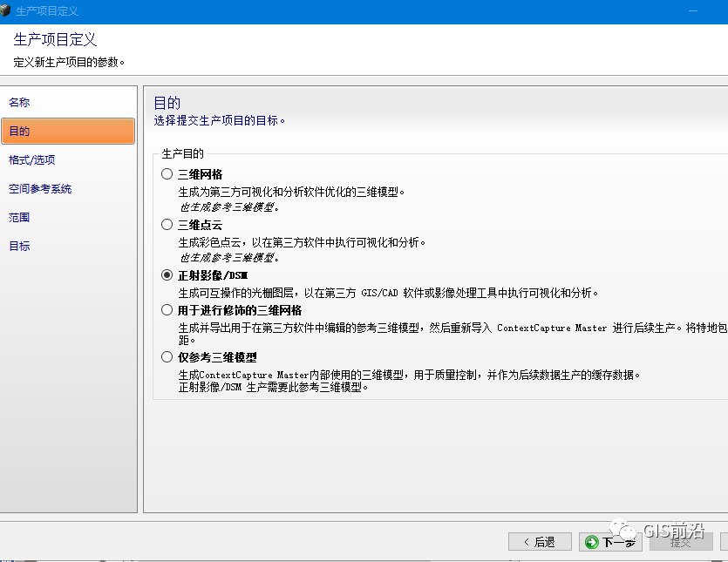Screen dimensions: 728x562
Task: Click the line 正射影像/DSM 生产需要此参考三维模型
Action: pos(273,387)
